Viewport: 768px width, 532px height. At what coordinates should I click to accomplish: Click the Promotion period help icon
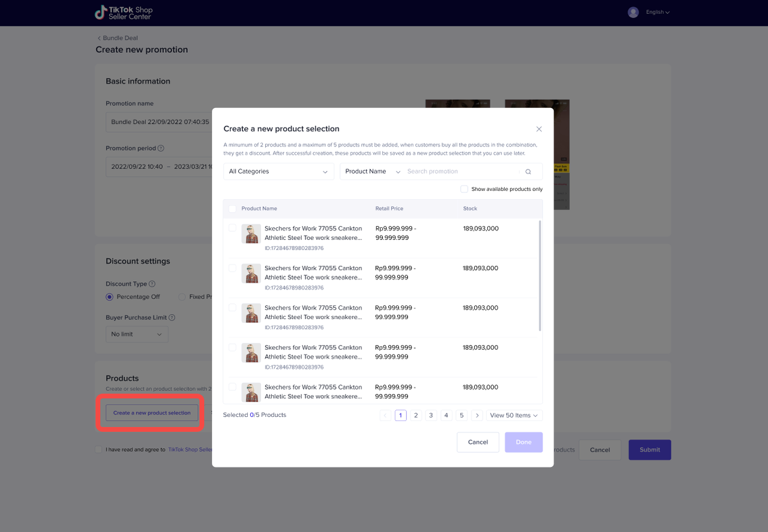click(161, 148)
